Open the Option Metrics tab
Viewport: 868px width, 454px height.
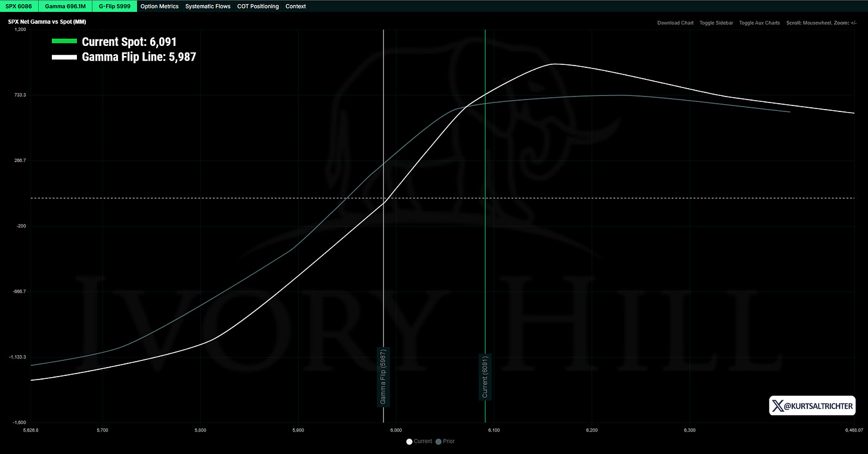[x=159, y=7]
